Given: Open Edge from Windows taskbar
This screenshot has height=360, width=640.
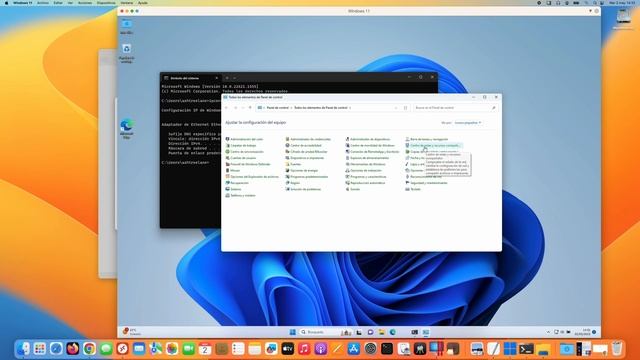Looking at the screenshot, I should [x=392, y=332].
